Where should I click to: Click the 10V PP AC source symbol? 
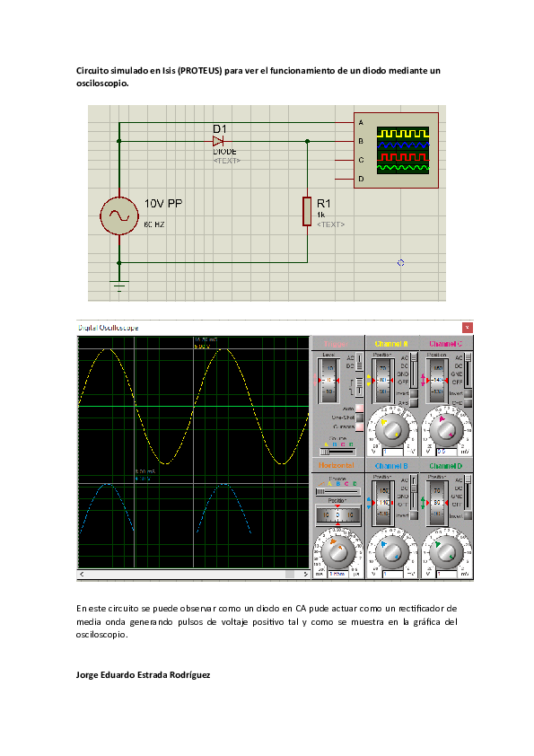tap(119, 216)
